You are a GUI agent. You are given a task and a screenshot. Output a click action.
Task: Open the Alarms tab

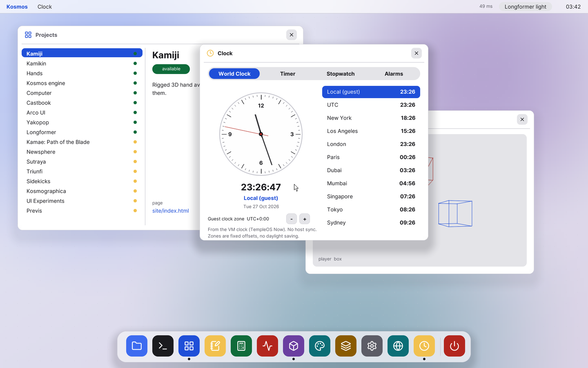tap(394, 74)
